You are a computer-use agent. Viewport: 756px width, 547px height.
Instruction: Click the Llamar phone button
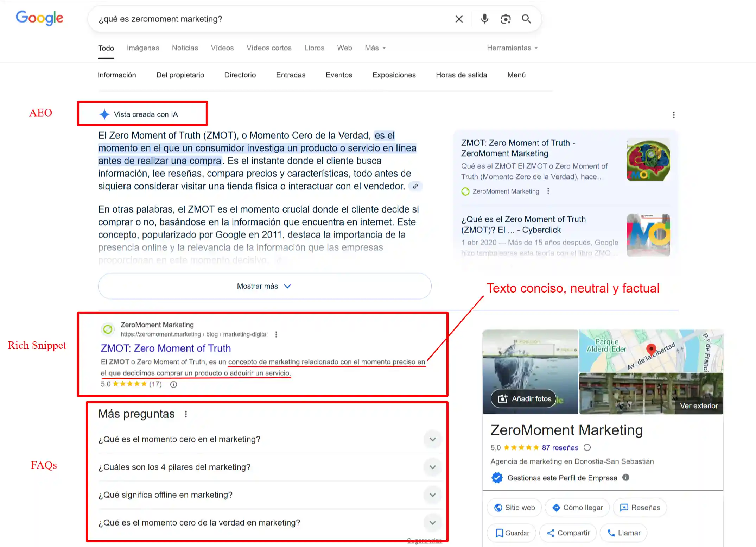pyautogui.click(x=624, y=533)
